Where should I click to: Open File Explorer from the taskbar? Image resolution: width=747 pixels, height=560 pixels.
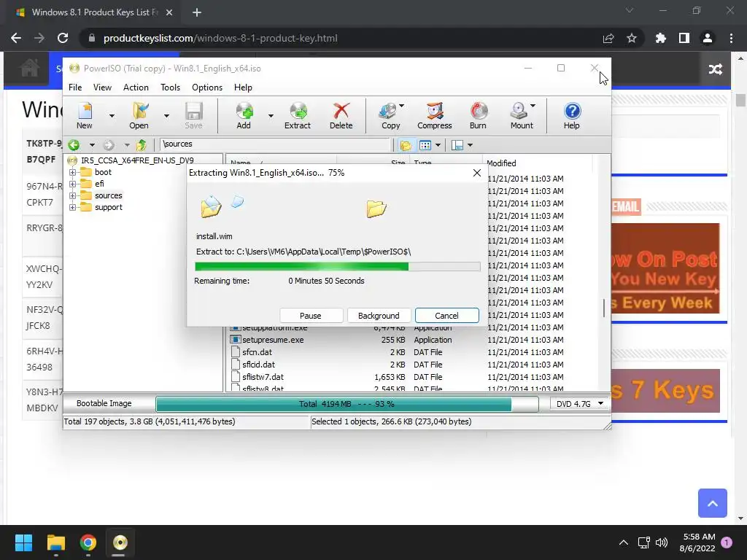(x=55, y=542)
